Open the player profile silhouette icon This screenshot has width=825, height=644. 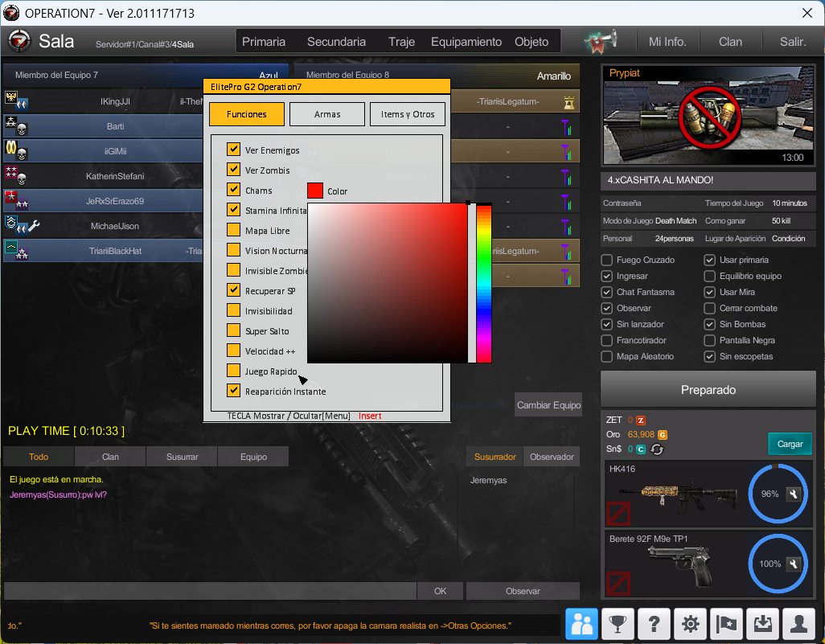point(798,624)
